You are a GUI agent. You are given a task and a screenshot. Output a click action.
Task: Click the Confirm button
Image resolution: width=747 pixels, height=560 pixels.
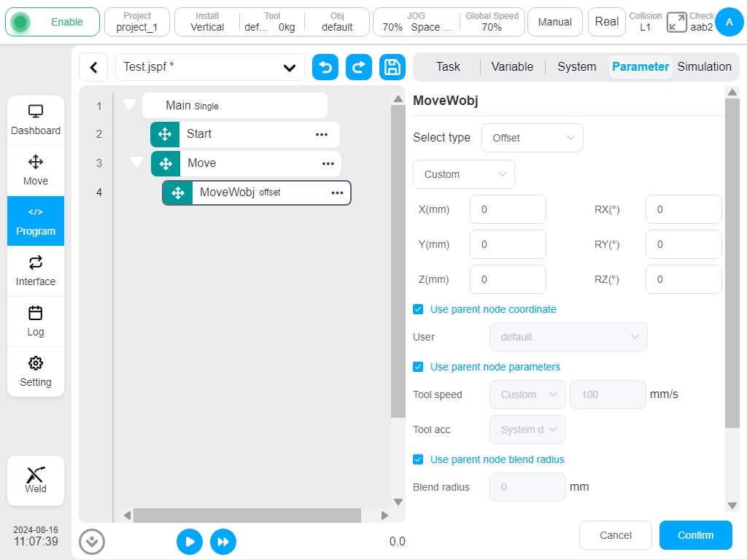(695, 535)
